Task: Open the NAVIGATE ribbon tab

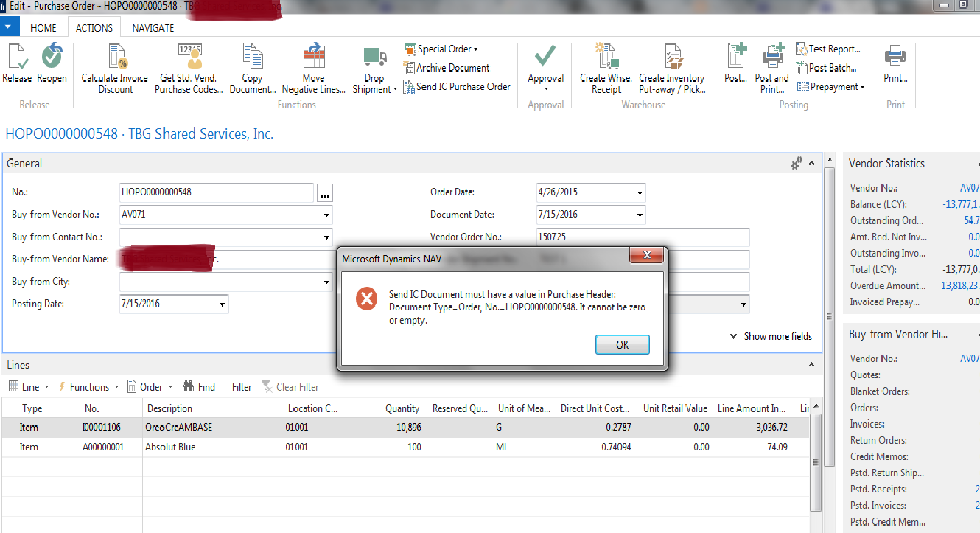Action: click(153, 28)
